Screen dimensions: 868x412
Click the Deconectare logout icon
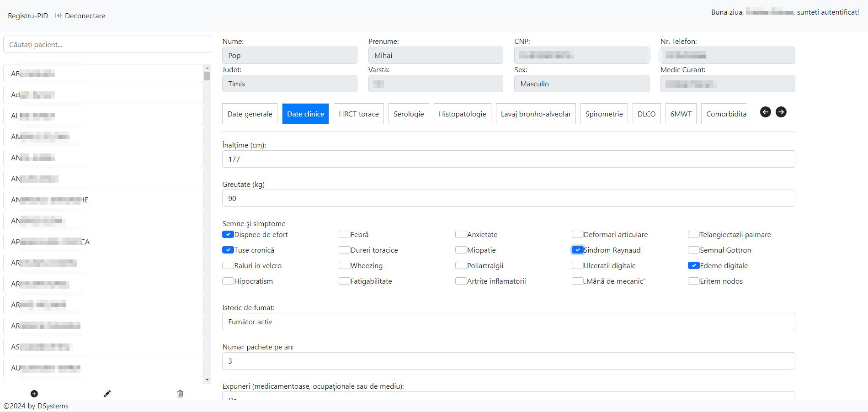[x=59, y=16]
